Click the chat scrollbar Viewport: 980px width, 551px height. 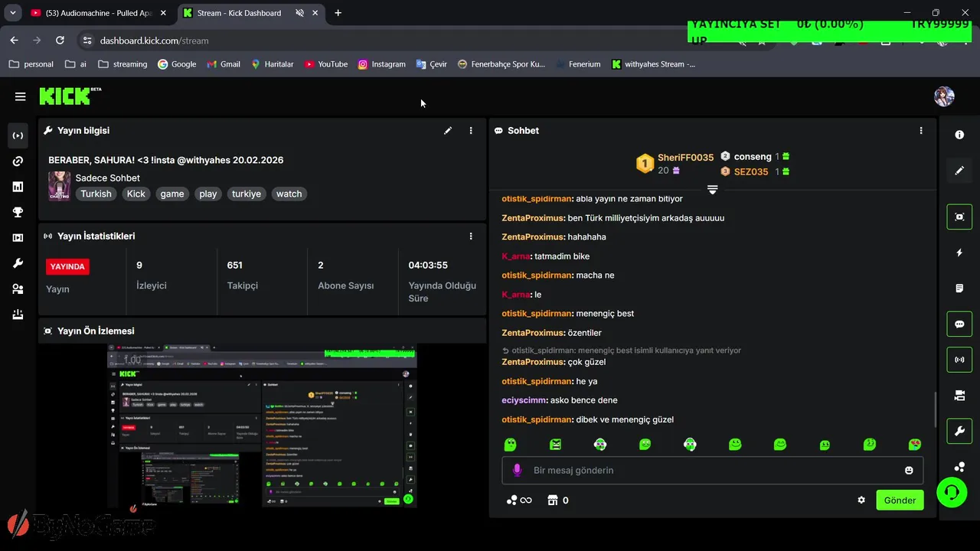click(935, 409)
